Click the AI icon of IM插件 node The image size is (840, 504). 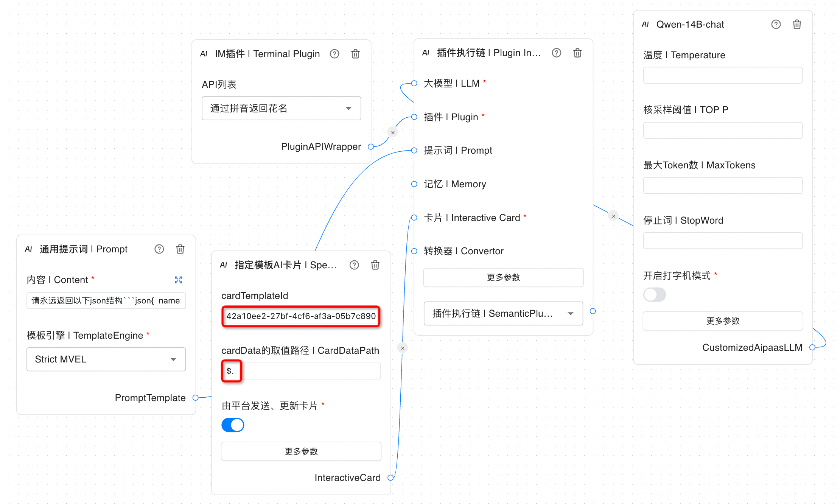pyautogui.click(x=204, y=54)
